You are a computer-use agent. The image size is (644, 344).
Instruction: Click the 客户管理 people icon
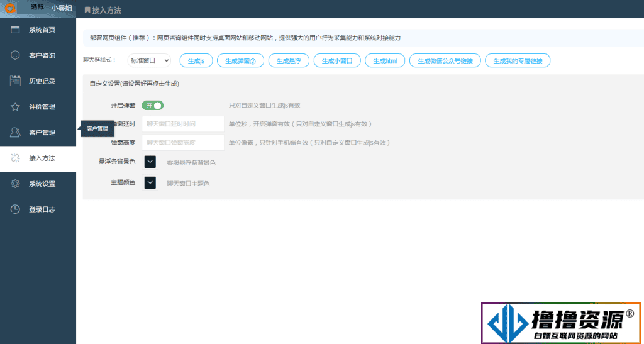15,132
